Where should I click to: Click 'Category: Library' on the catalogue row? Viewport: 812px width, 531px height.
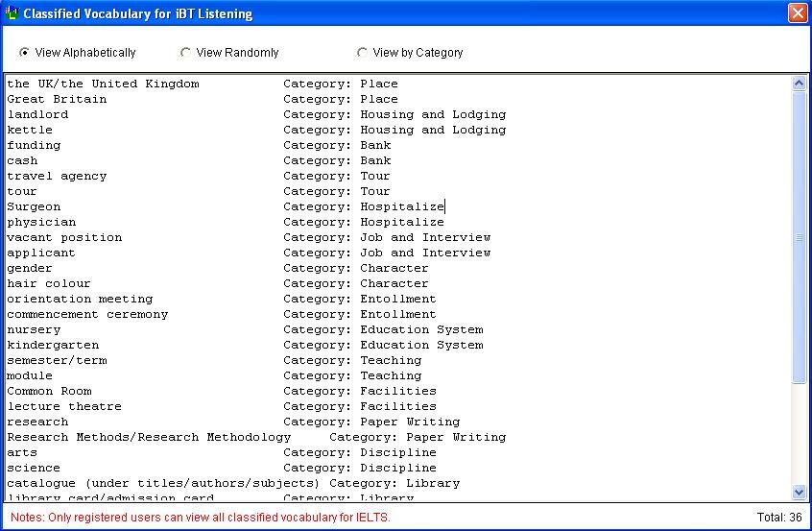(394, 483)
